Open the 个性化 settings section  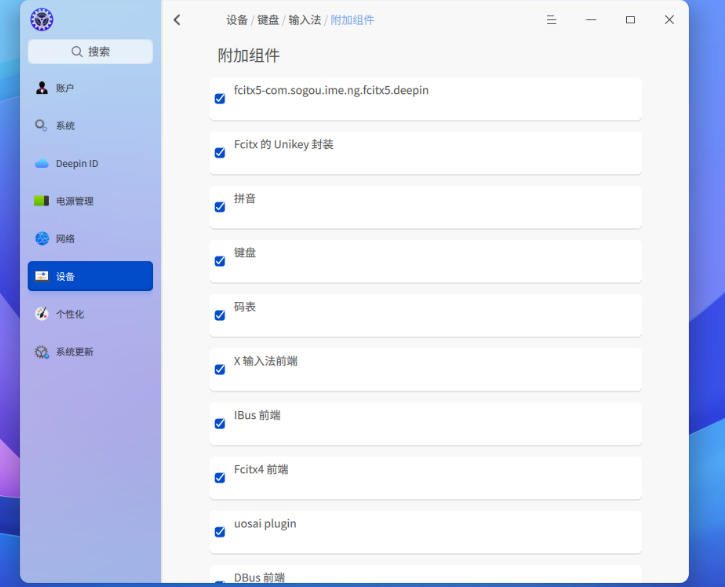coord(90,314)
